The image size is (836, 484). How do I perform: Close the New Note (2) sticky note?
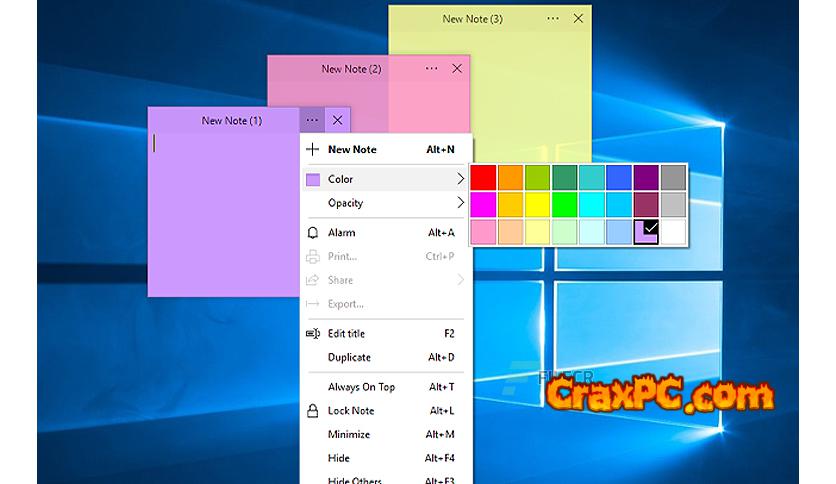(x=457, y=68)
